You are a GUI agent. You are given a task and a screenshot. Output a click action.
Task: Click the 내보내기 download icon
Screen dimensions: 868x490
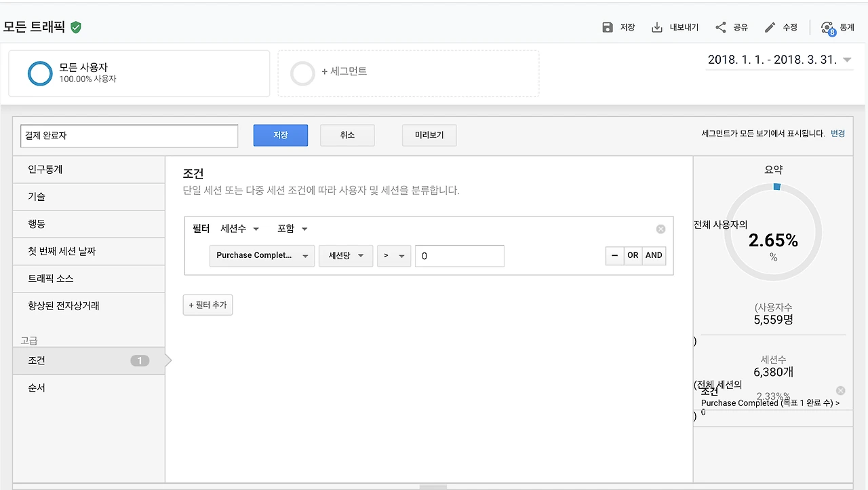[x=656, y=27]
